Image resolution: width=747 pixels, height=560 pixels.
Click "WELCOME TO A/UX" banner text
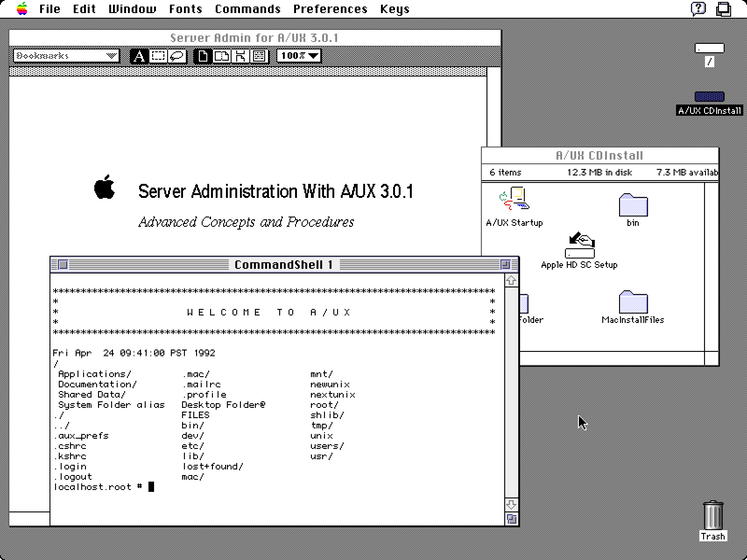[x=269, y=313]
